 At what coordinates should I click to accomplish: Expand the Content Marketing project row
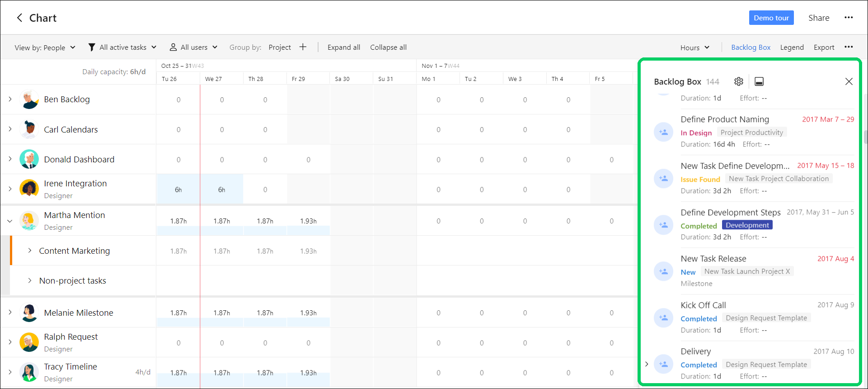tap(30, 251)
